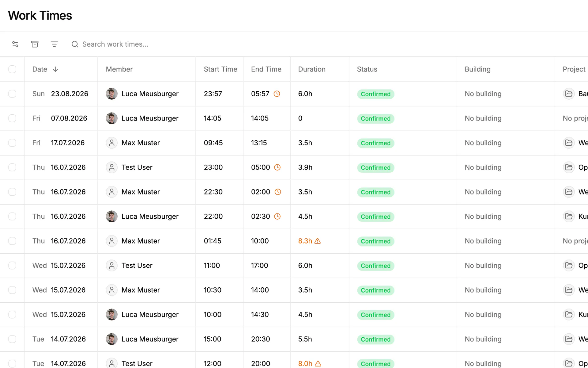The image size is (588, 368).
Task: Click warning triangle beside 8.0h duration
Action: click(318, 364)
